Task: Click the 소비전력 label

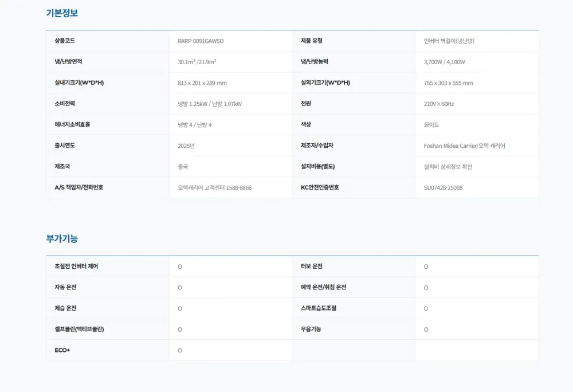Action: point(65,103)
